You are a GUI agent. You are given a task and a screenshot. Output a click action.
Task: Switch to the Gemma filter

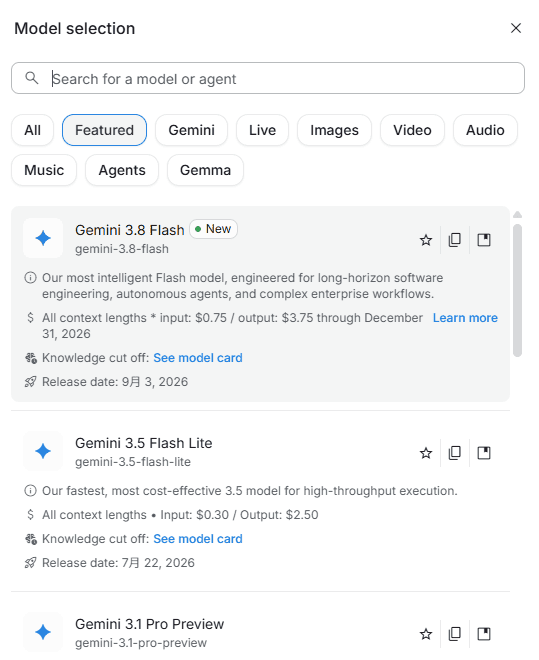205,170
